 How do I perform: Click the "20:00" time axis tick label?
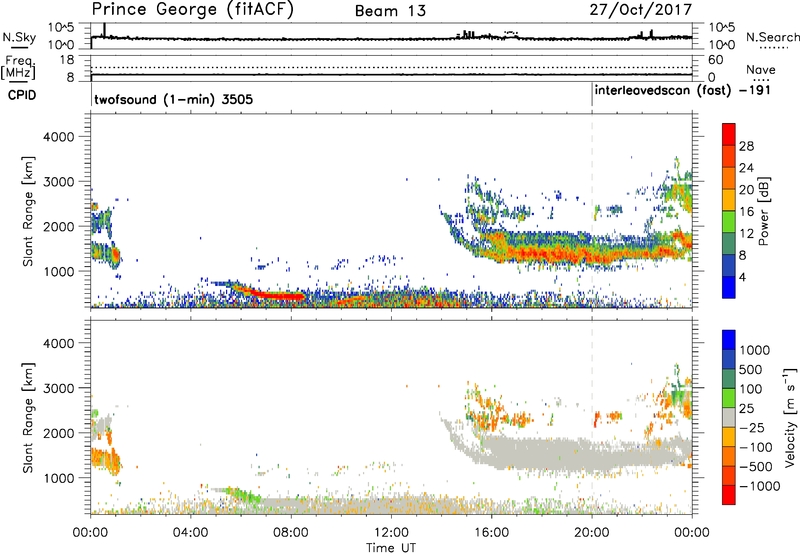pos(591,533)
